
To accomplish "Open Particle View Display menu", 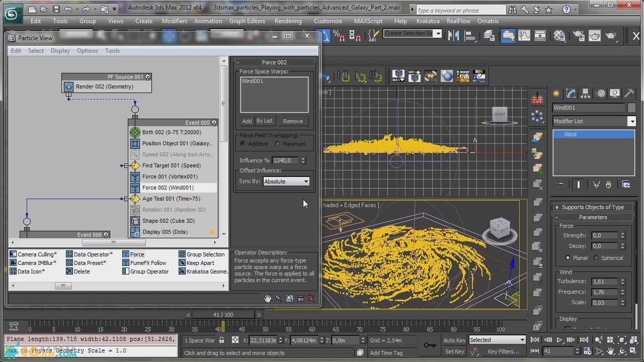I will [60, 51].
